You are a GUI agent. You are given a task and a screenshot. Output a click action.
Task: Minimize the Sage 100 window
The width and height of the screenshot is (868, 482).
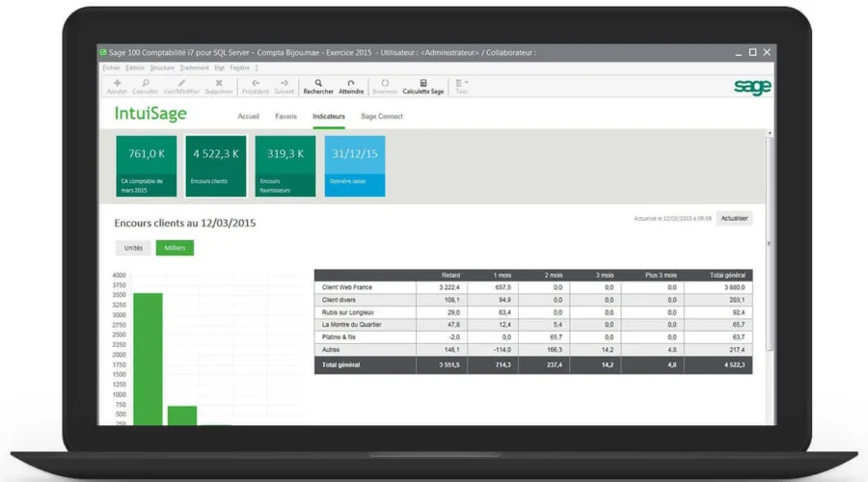(x=739, y=53)
